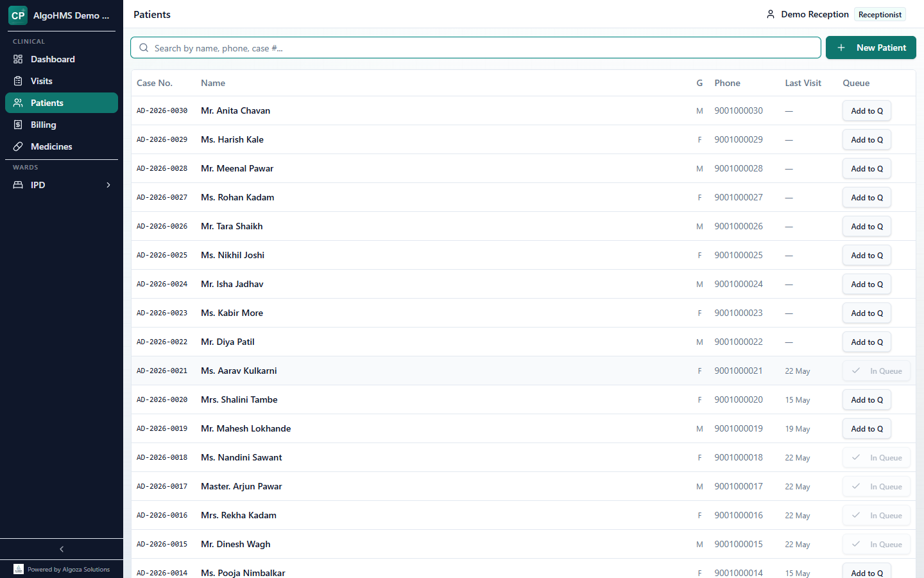The width and height of the screenshot is (924, 578).
Task: Add Mr. Diya Patil to queue
Action: pos(867,342)
